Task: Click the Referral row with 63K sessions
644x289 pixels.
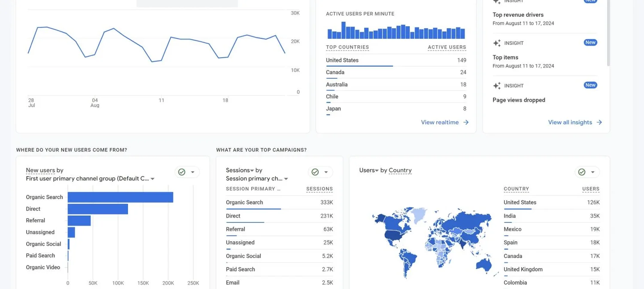Action: pos(279,229)
